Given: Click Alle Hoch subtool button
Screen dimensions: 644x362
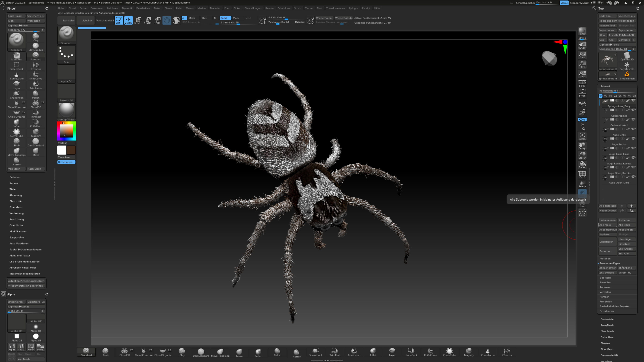Looking at the screenshot, I should click(x=627, y=225).
